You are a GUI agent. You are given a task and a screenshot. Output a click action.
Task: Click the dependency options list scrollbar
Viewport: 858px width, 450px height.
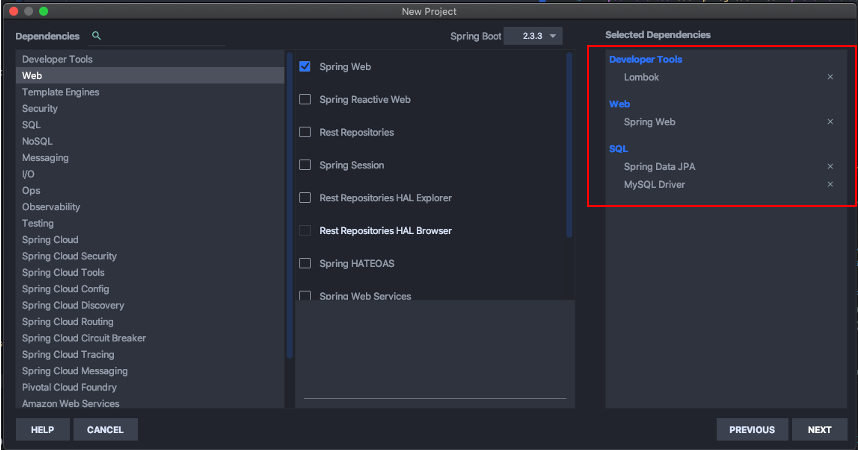tap(569, 145)
